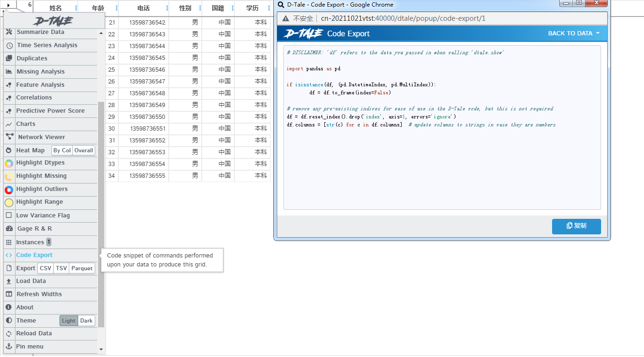Screen dimensions: 644x357
Task: Click the About info icon
Action: 9,307
